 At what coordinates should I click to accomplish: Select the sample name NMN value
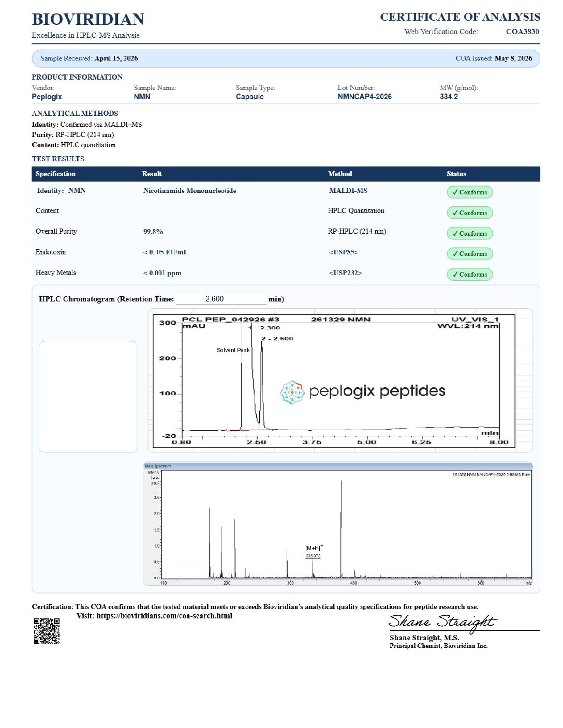[142, 97]
